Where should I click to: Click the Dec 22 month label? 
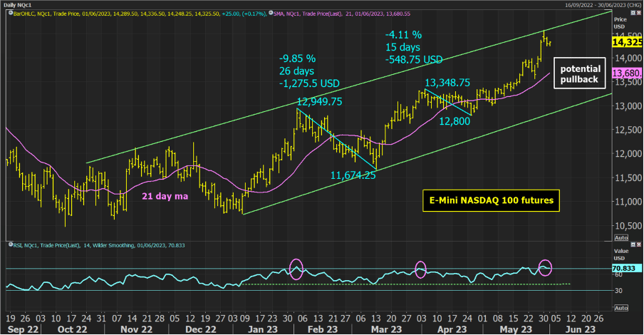pyautogui.click(x=200, y=329)
